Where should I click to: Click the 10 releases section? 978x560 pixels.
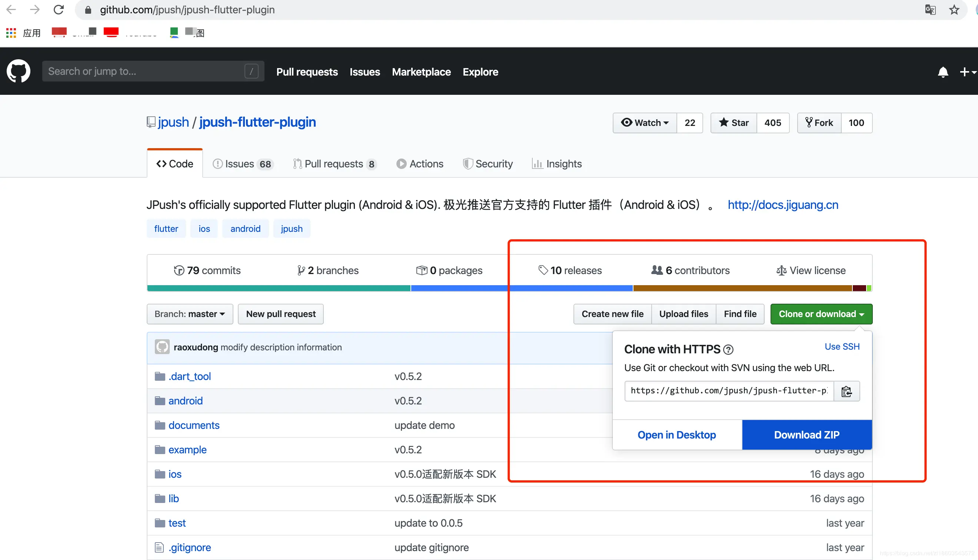[x=570, y=270]
